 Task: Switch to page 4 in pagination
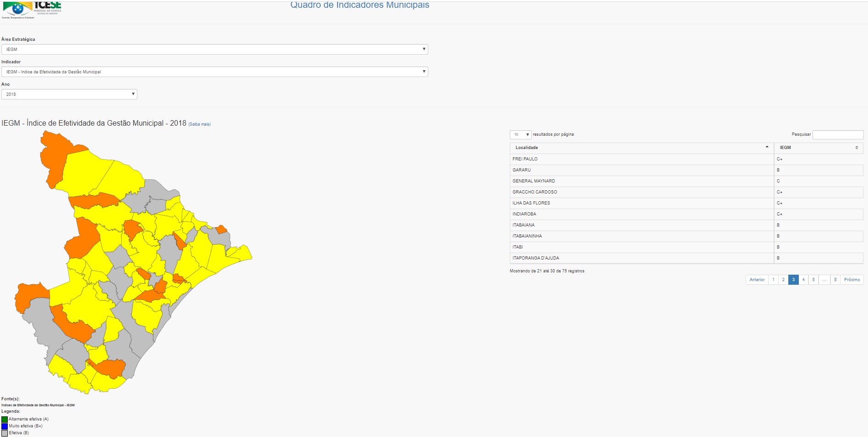(803, 280)
